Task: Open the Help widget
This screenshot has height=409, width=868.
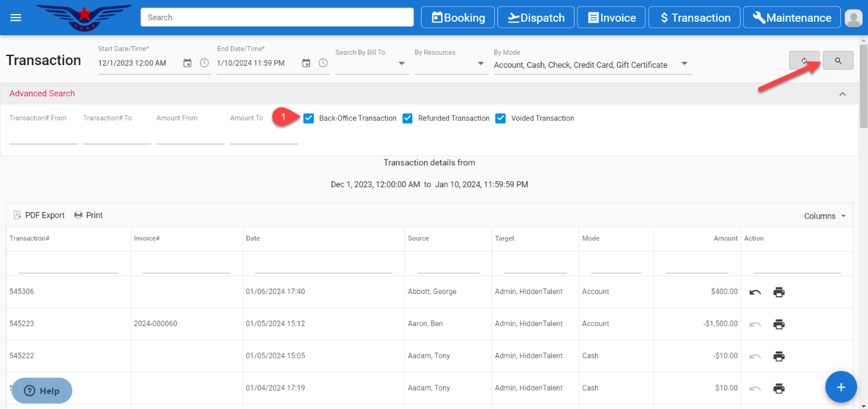Action: pos(42,391)
